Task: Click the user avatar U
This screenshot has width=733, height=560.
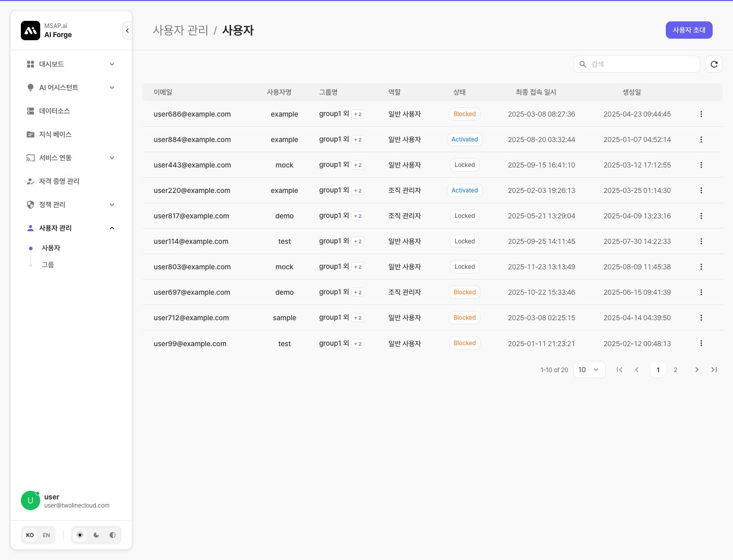Action: pyautogui.click(x=31, y=500)
